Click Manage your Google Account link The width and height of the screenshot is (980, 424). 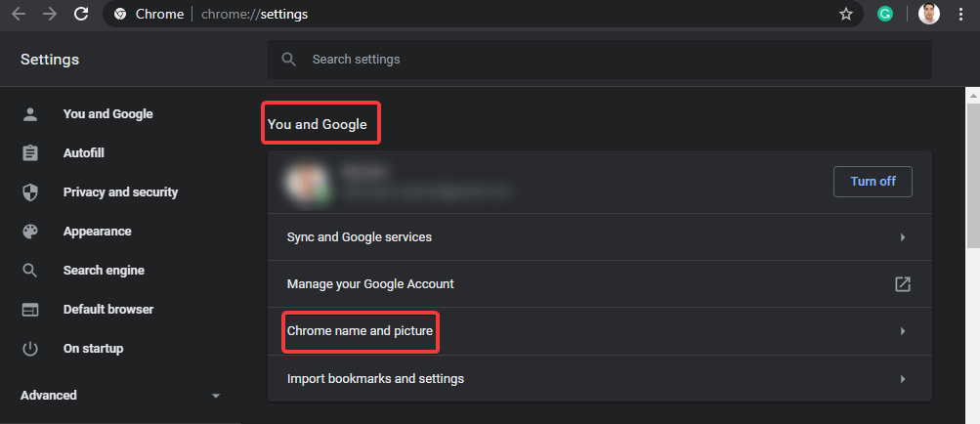coord(370,284)
